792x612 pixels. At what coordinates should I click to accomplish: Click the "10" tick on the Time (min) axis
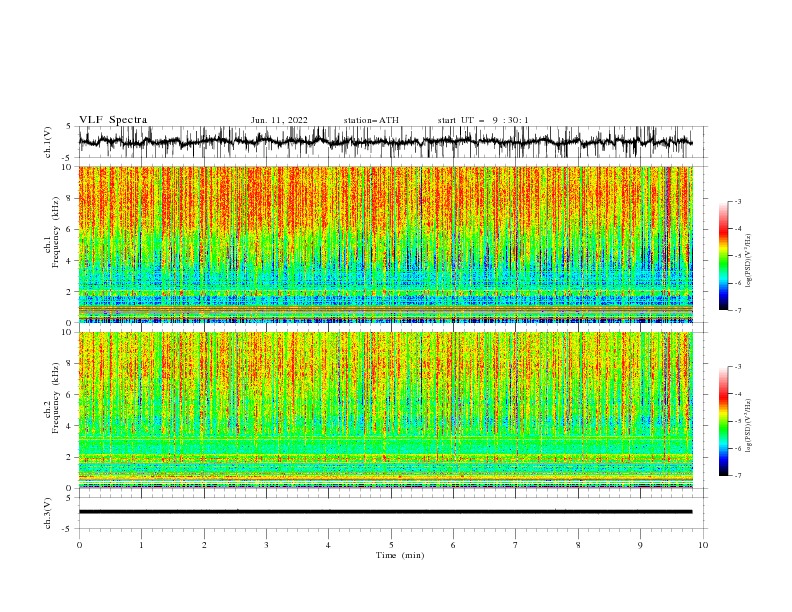pos(703,545)
